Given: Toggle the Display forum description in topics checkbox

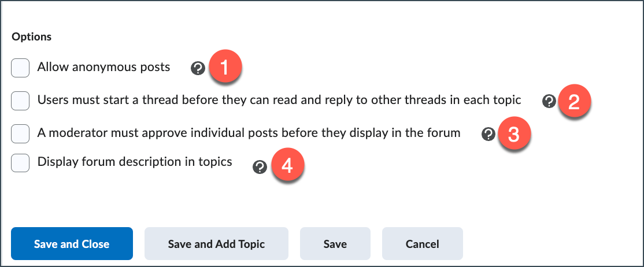Looking at the screenshot, I should [20, 163].
